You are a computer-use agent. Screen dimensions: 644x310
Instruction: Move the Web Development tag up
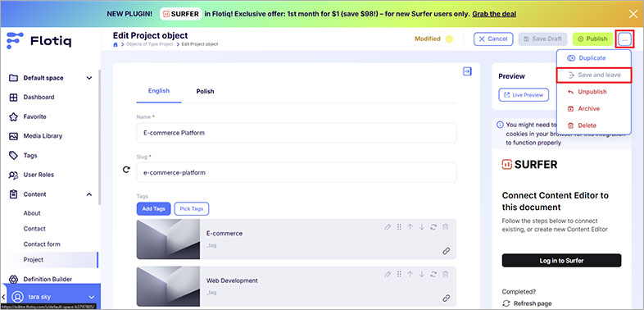click(x=410, y=274)
